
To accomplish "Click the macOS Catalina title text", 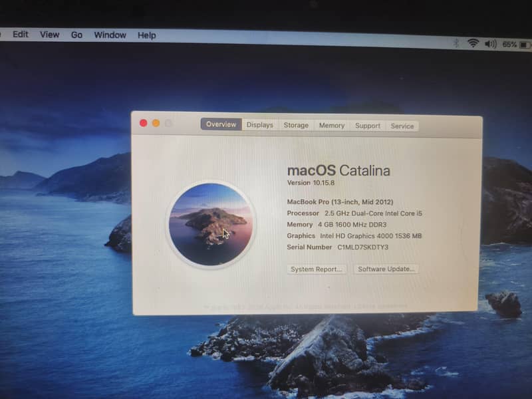I will coord(338,170).
